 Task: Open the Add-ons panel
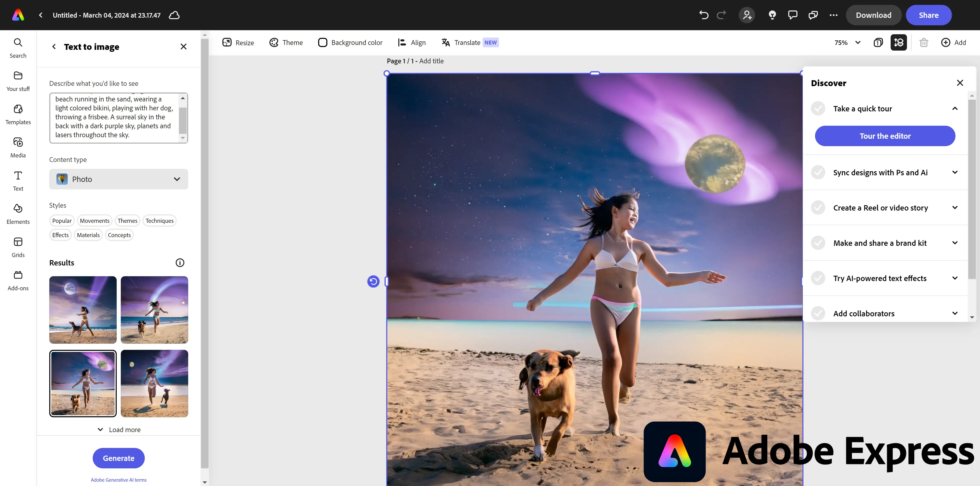18,280
